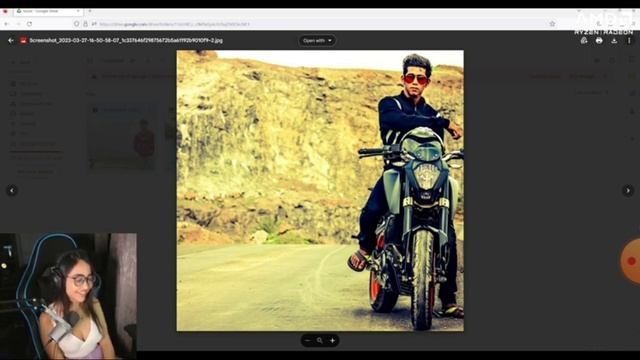Viewport: 640px width, 360px height.
Task: Bookmark this page with star icon
Action: [552, 24]
